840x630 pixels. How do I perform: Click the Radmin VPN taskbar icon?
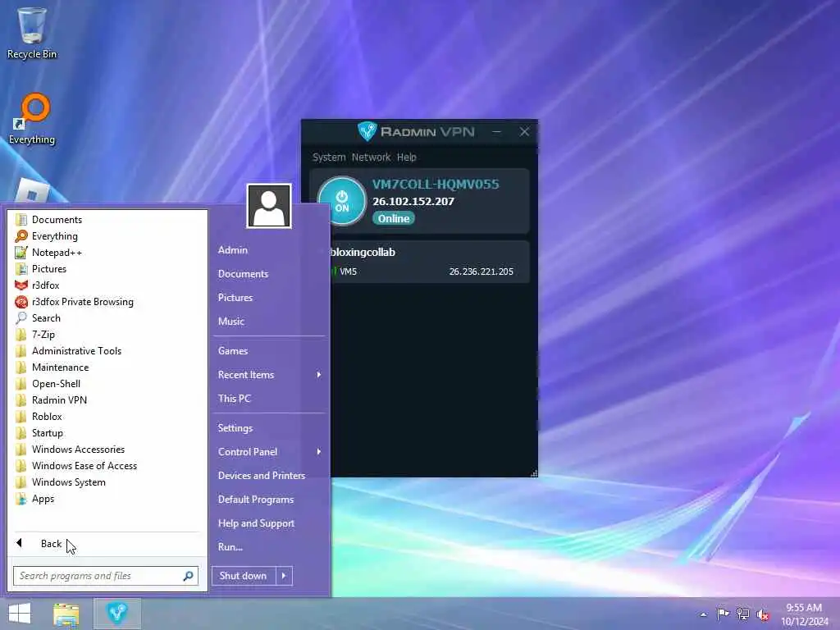tap(117, 614)
